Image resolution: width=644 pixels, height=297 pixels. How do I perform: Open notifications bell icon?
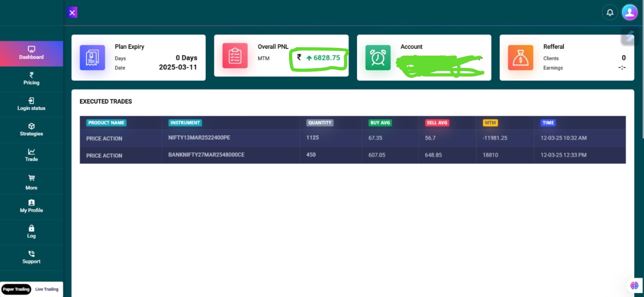(x=610, y=12)
